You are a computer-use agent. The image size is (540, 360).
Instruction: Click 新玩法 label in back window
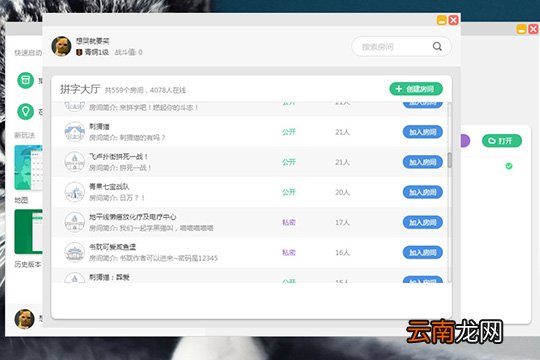click(x=24, y=135)
